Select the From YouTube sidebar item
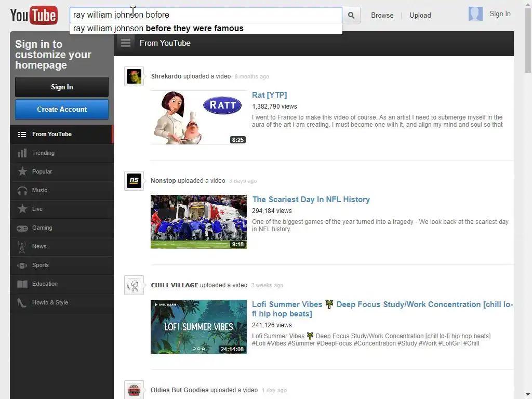The width and height of the screenshot is (532, 399). coord(62,135)
